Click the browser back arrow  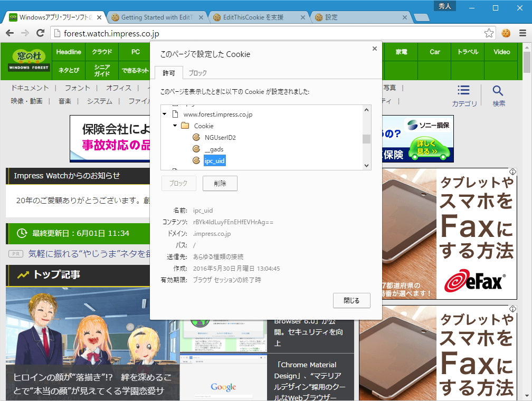tap(10, 33)
